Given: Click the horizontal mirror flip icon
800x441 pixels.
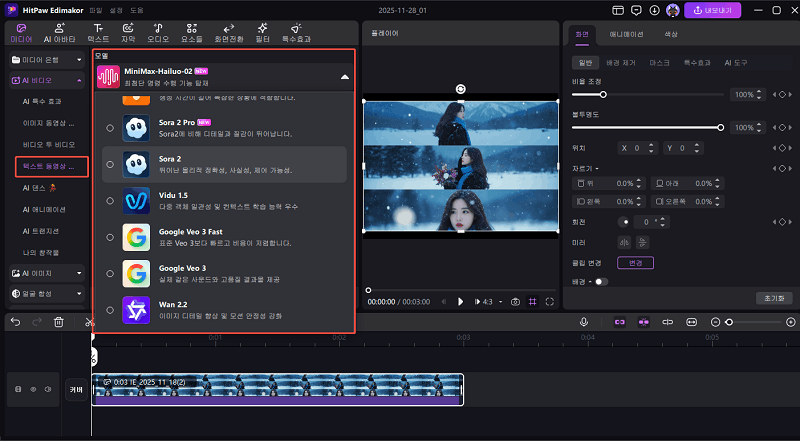Looking at the screenshot, I should 624,242.
